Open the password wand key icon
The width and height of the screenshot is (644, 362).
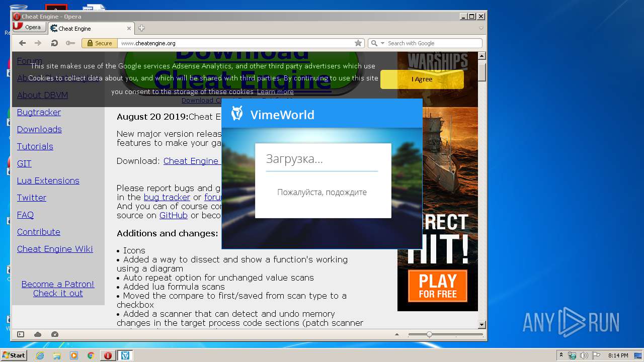70,43
